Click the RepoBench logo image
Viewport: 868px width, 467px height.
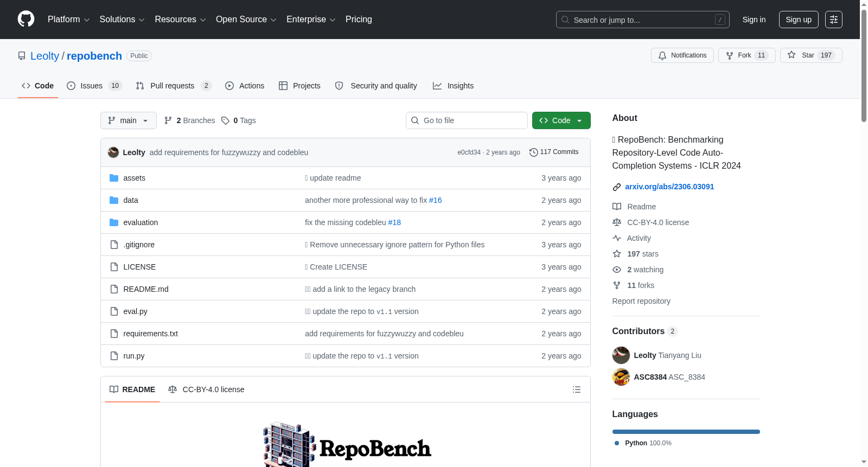tap(347, 444)
